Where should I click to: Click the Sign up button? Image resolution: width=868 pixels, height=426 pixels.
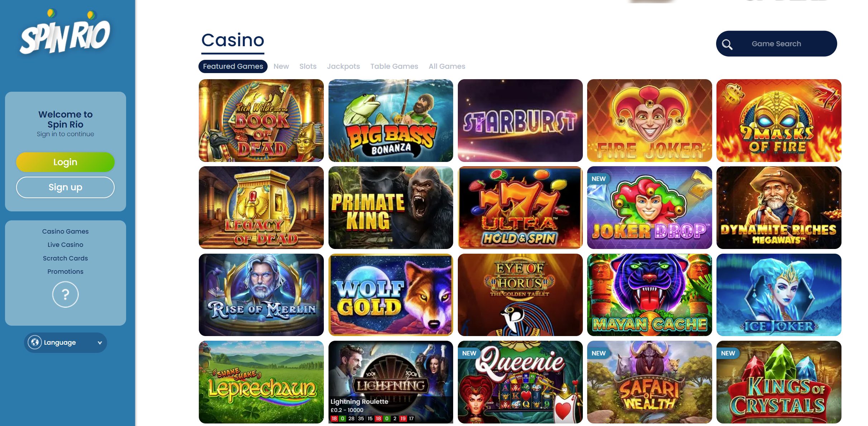pyautogui.click(x=65, y=187)
